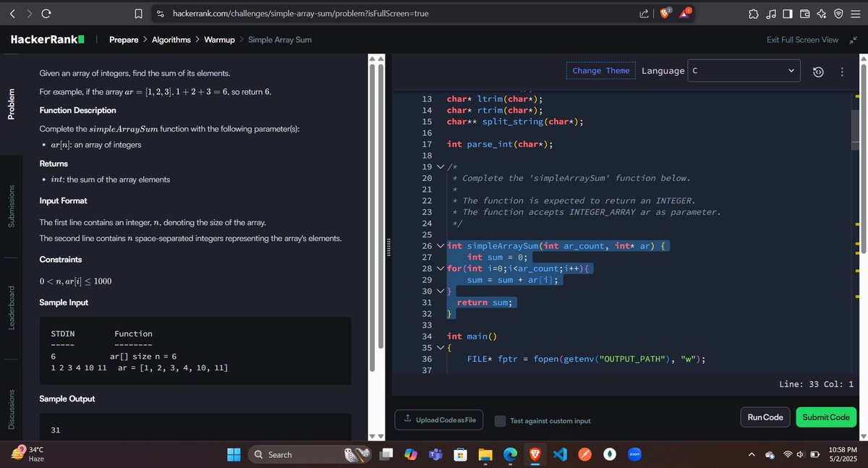Open Postman from the taskbar

584,454
